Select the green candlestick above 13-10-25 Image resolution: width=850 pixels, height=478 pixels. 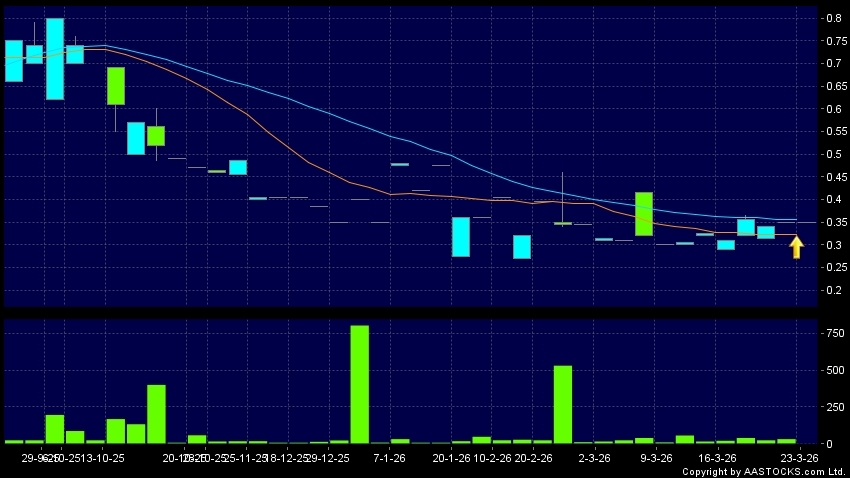pos(116,86)
